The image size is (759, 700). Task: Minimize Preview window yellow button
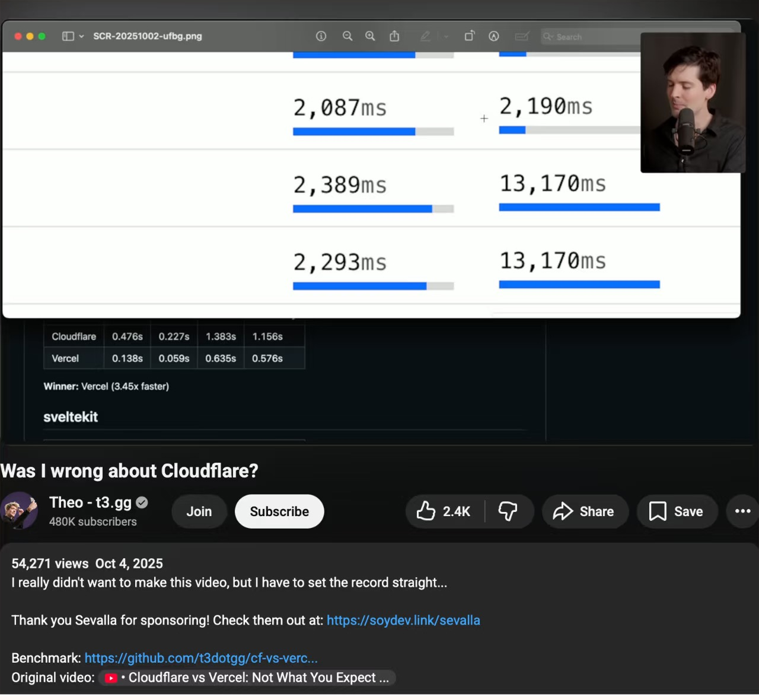click(30, 36)
